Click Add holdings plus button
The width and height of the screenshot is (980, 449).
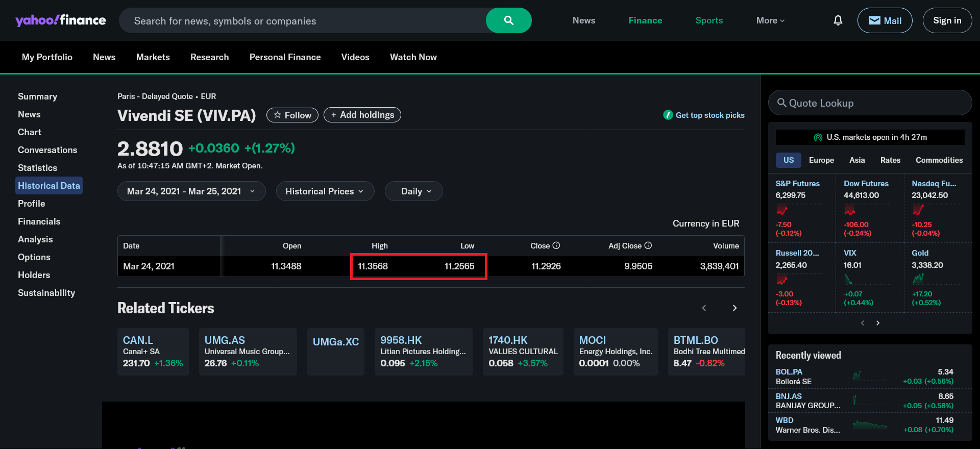(x=362, y=115)
